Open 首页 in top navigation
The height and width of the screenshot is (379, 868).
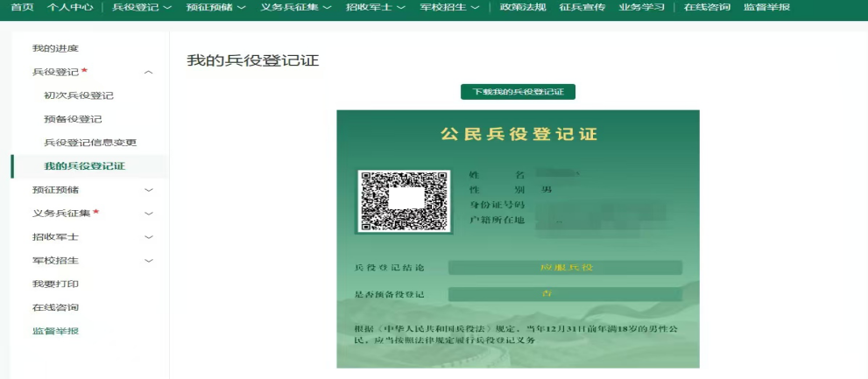[x=22, y=7]
